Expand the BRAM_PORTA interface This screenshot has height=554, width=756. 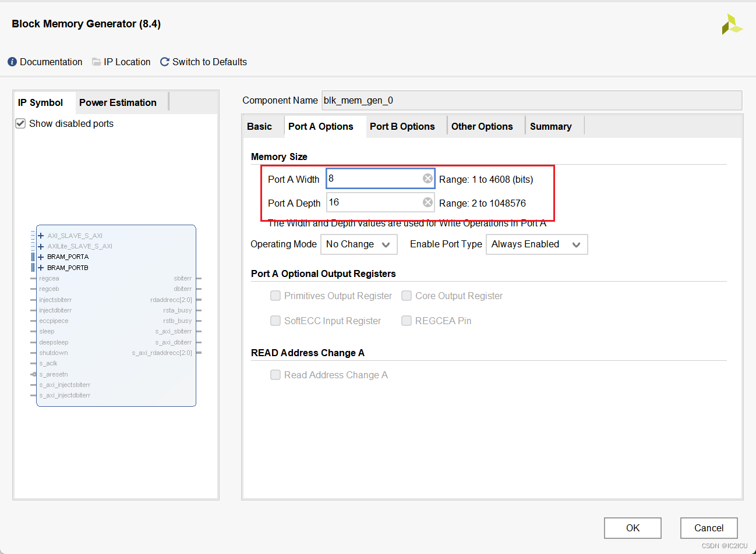click(x=41, y=257)
